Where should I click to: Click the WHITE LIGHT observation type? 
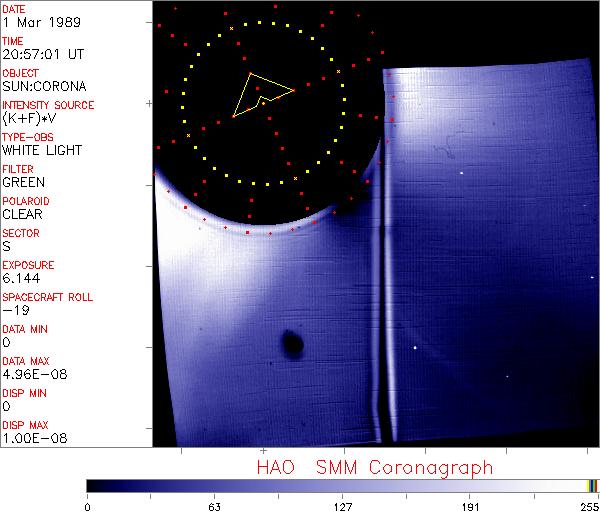(x=42, y=150)
